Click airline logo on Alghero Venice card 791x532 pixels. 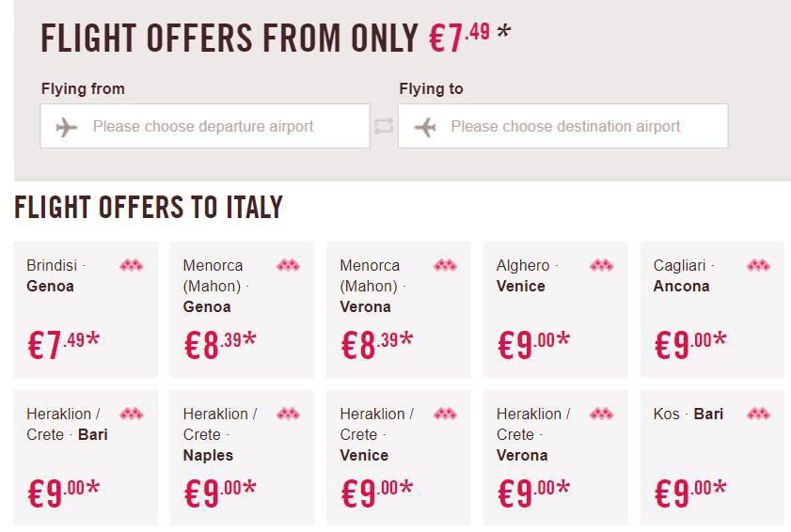click(601, 265)
